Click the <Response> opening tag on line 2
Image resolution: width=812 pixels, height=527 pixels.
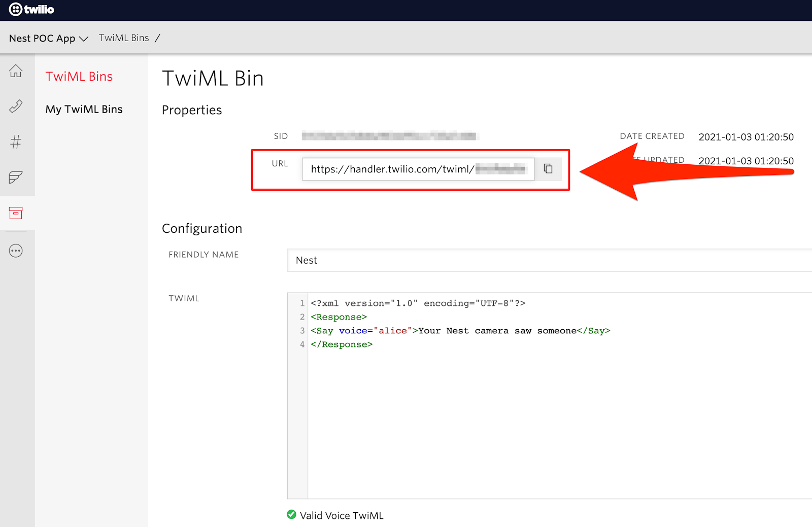pos(339,317)
